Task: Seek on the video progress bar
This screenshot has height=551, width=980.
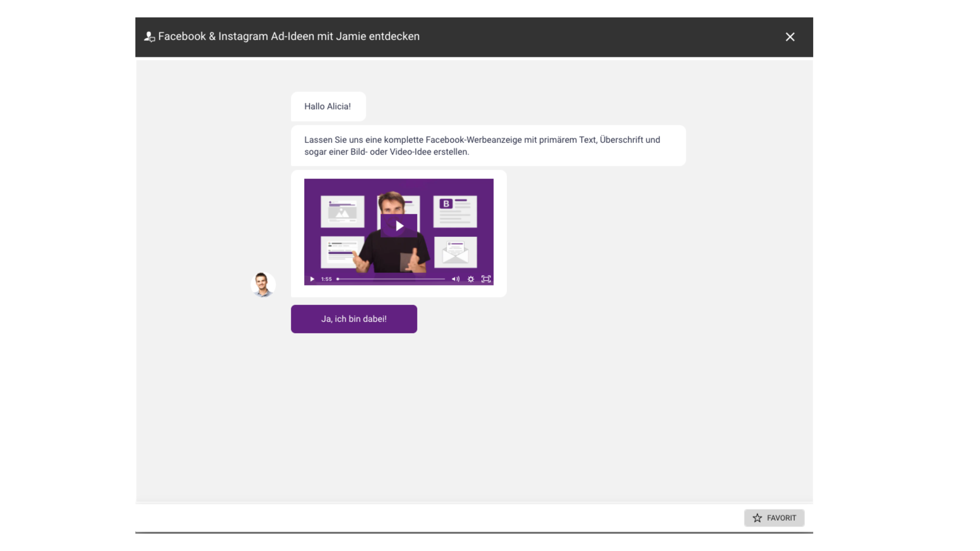Action: click(391, 279)
